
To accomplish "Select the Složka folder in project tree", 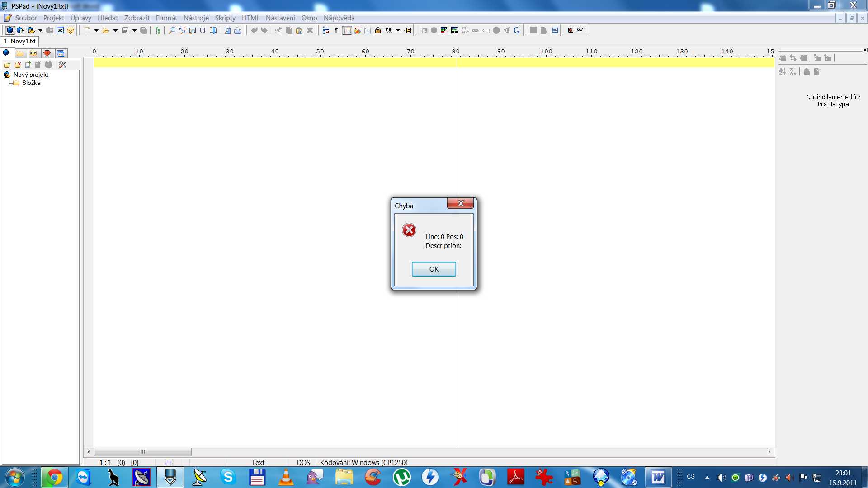I will 31,83.
